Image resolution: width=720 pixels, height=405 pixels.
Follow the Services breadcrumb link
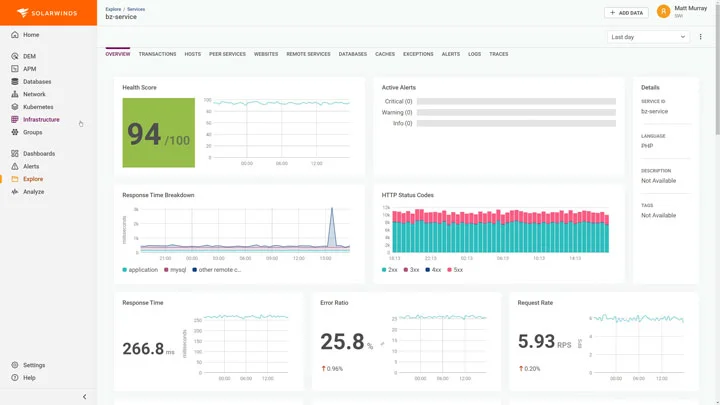point(137,8)
